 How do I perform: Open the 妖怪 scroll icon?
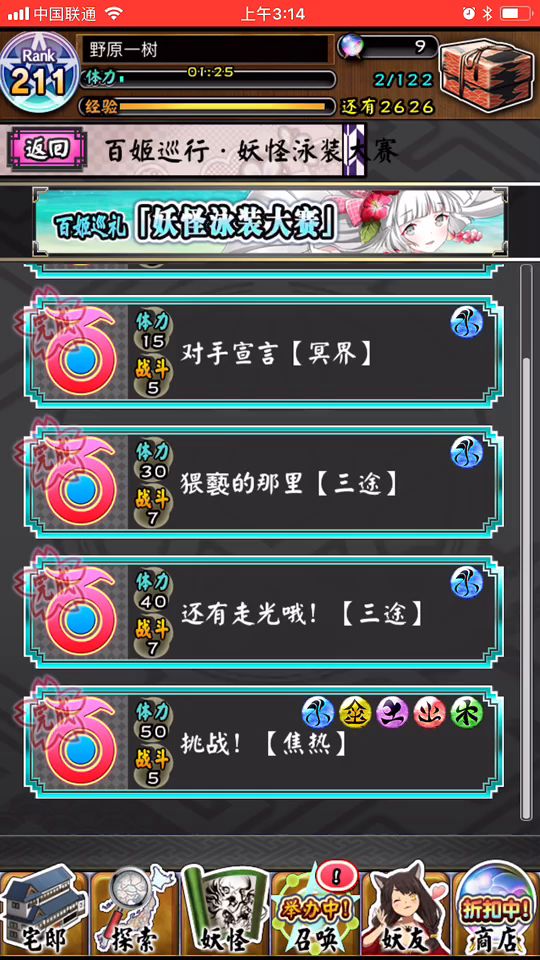pyautogui.click(x=224, y=912)
